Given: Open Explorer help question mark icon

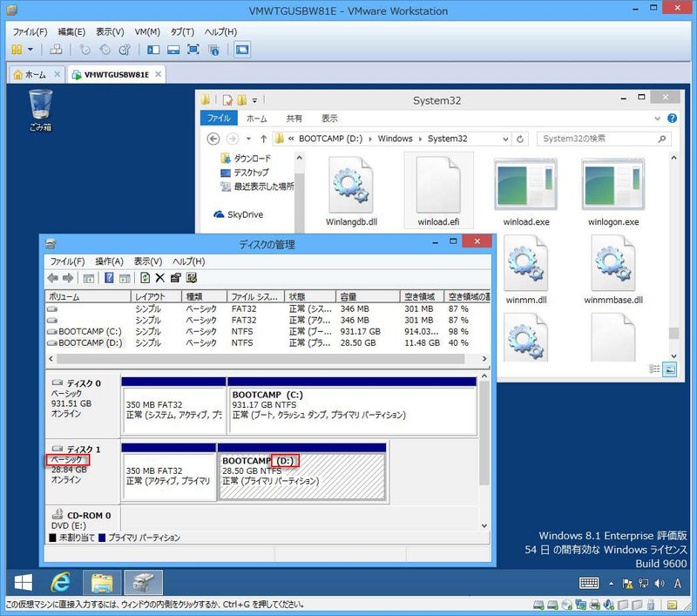Looking at the screenshot, I should point(672,118).
